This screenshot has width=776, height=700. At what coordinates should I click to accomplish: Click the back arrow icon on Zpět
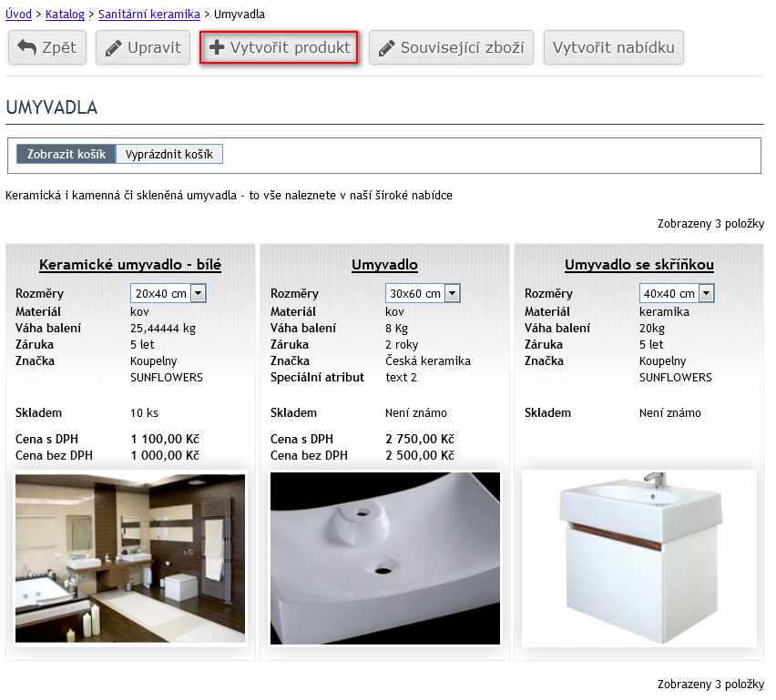tap(26, 47)
